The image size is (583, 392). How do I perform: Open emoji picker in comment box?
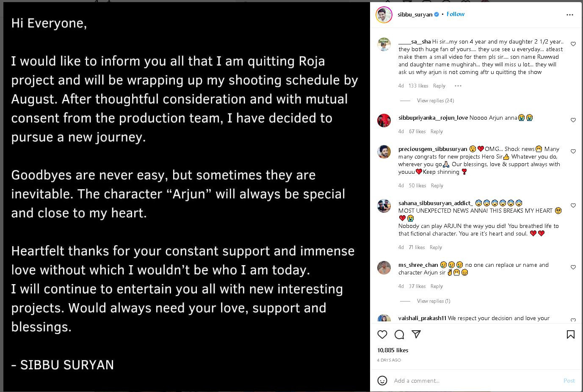[382, 381]
